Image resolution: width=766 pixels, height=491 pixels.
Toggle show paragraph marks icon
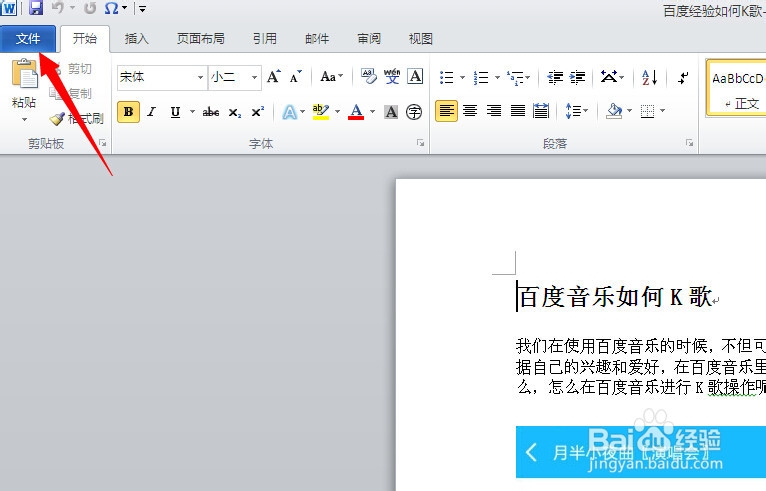point(683,77)
